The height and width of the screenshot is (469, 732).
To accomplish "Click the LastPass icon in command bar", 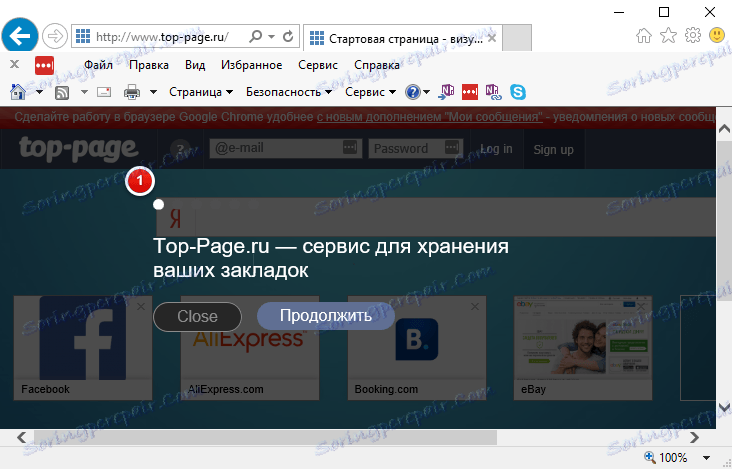I will click(470, 92).
